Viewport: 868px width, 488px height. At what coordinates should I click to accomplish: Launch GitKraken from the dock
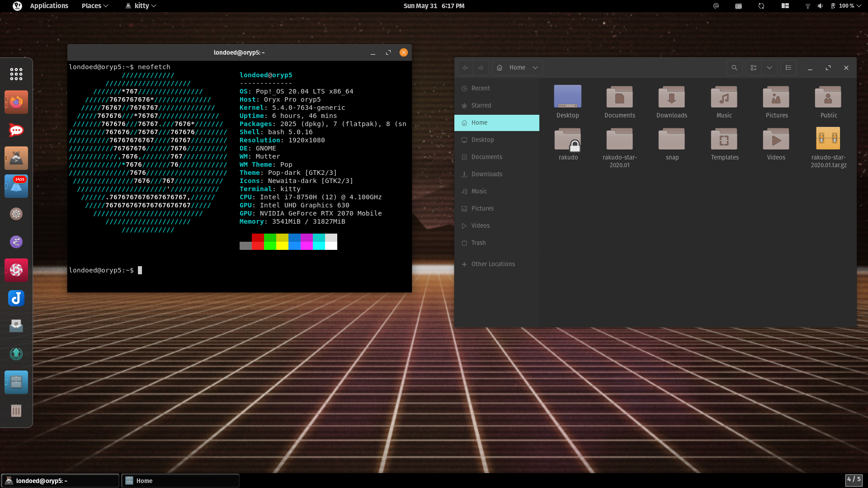tap(16, 354)
